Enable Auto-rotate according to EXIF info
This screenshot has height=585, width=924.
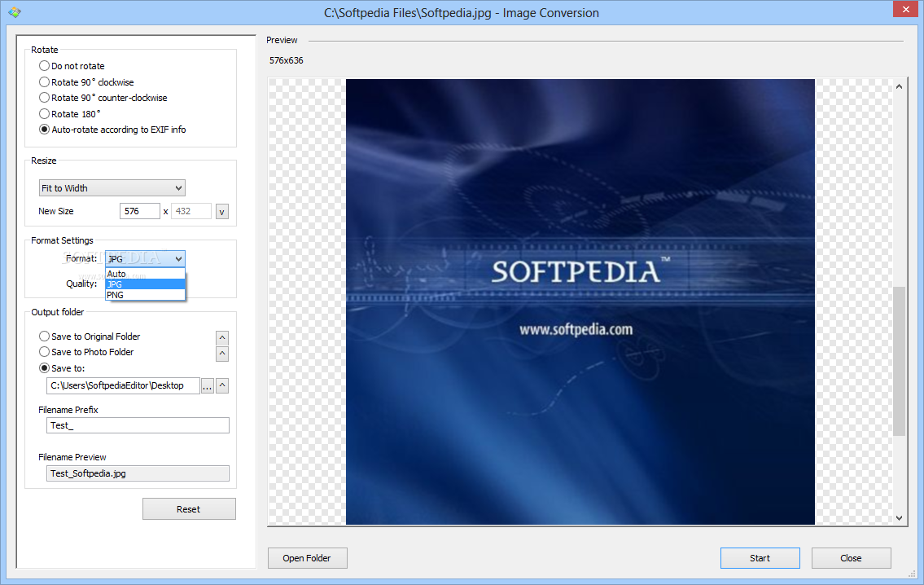point(112,130)
